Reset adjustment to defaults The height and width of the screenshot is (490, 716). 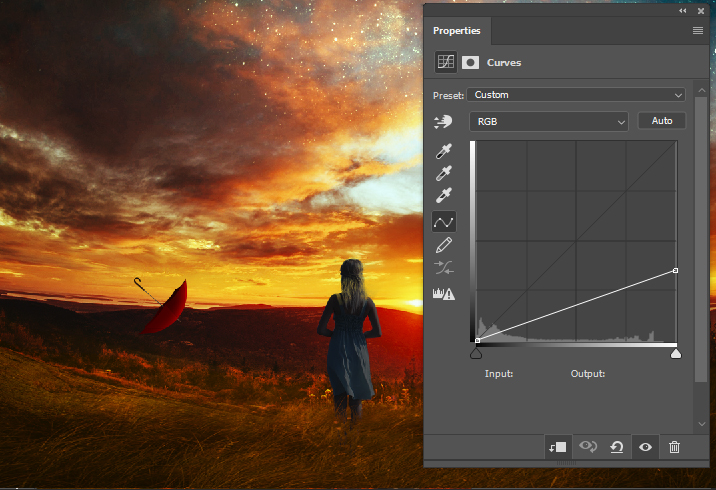[x=617, y=447]
